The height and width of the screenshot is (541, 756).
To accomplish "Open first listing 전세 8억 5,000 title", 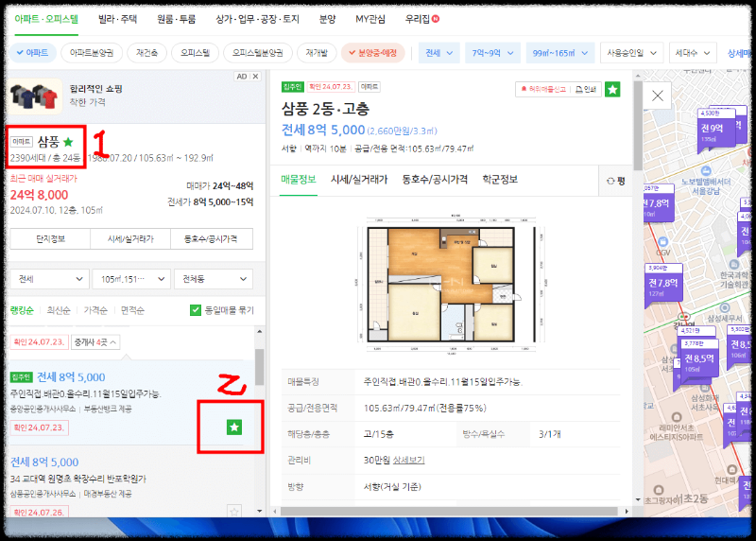I will [x=71, y=377].
